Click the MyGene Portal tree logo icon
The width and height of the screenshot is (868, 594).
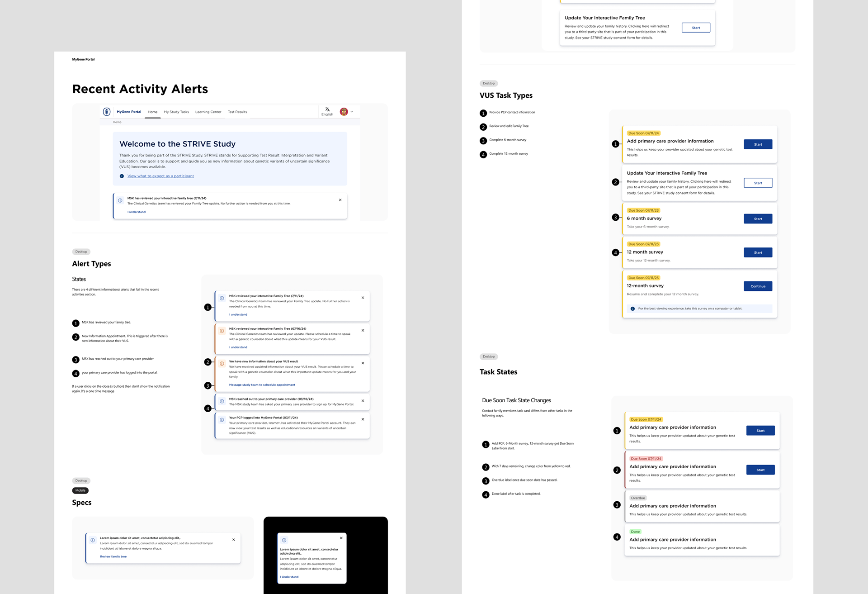pos(107,112)
